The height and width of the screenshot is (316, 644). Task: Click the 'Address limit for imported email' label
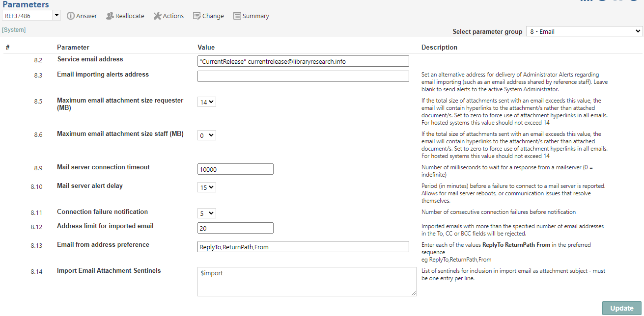105,226
